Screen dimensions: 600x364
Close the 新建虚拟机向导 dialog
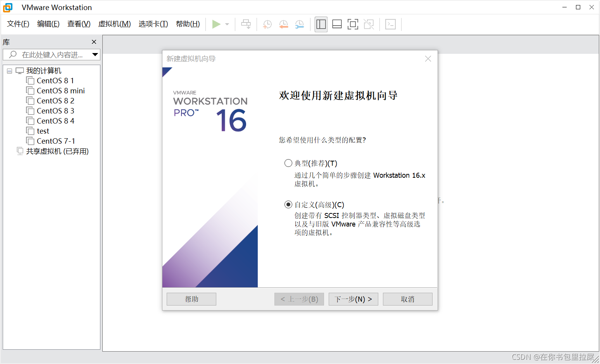[428, 58]
